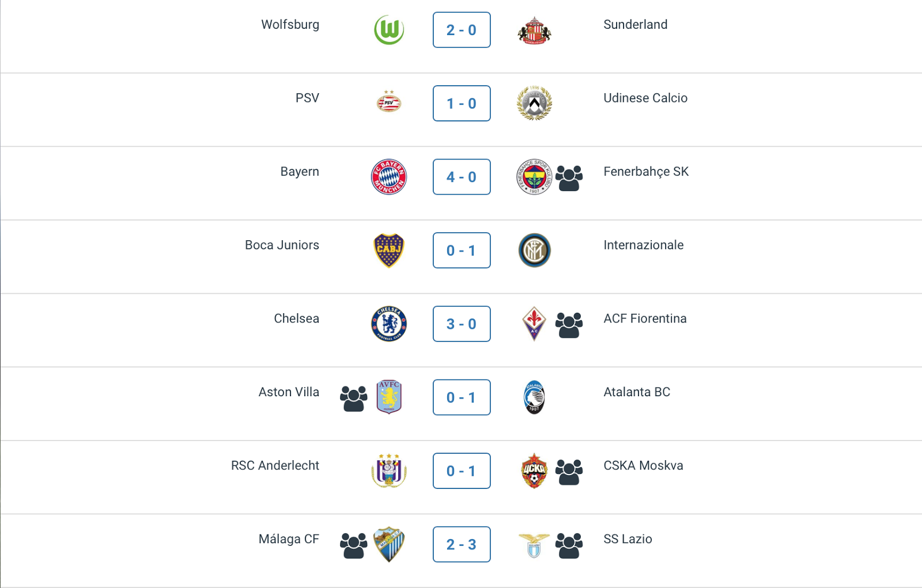Viewport: 922px width, 588px height.
Task: Click the RSC Anderlecht team name
Action: 275,465
